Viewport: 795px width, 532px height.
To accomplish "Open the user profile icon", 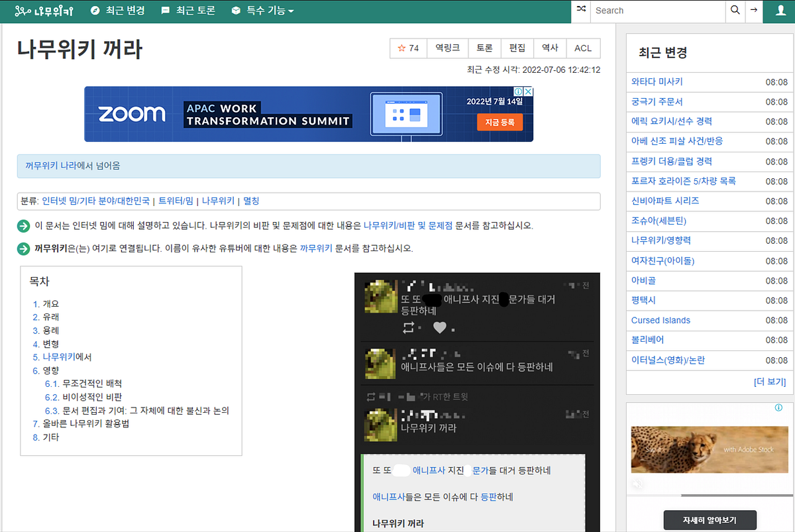I will point(779,11).
